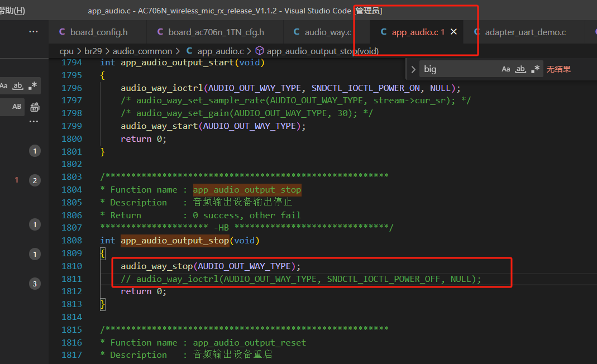This screenshot has width=597, height=364.
Task: Open the cpu breadcrumb dropdown
Action: coord(66,51)
